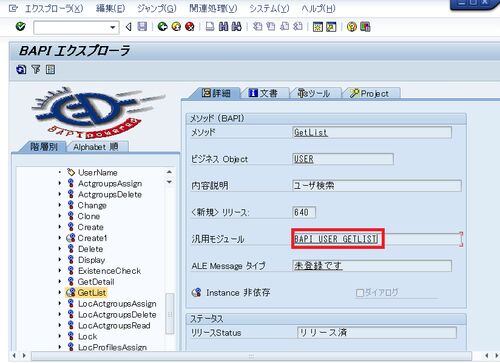Select the ActgroupsDelete tree item
500x363 pixels.
point(110,194)
